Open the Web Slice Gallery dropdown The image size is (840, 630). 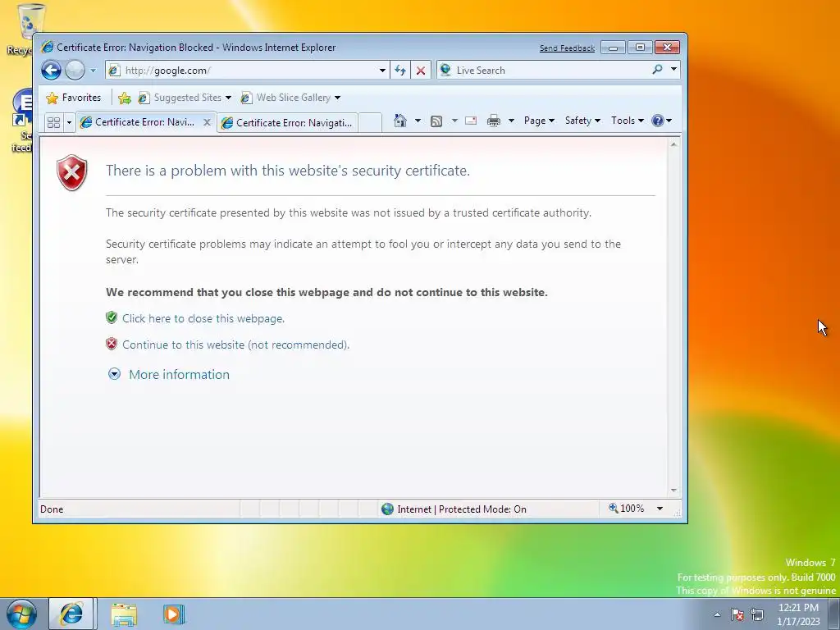pyautogui.click(x=290, y=98)
